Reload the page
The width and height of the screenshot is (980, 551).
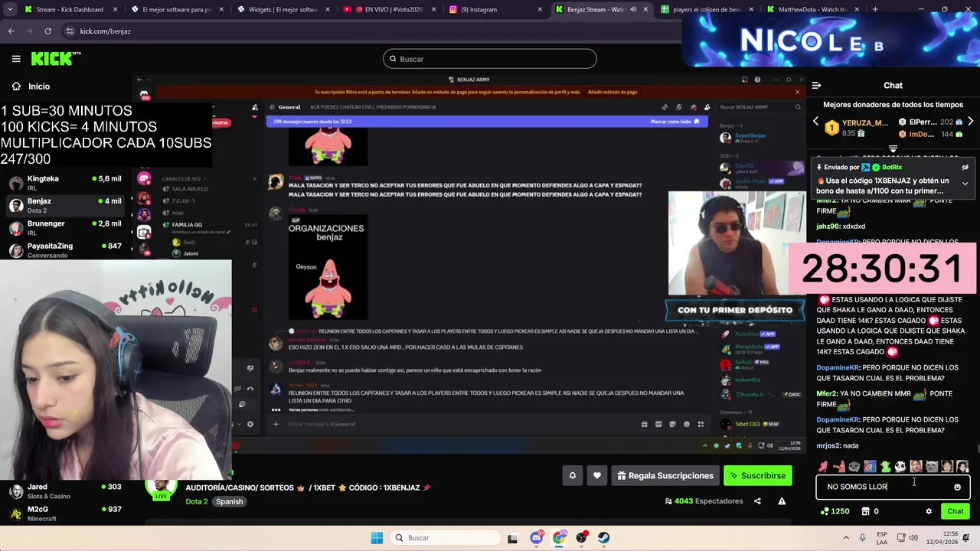point(47,31)
